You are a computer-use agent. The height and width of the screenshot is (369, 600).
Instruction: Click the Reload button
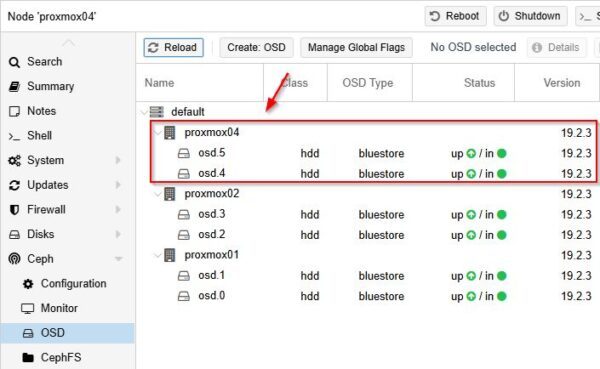(173, 47)
